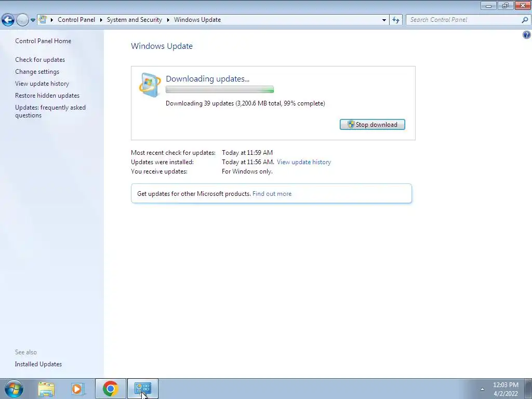Click the Refresh button in the address bar
Screen dimensions: 532x399
(x=395, y=20)
